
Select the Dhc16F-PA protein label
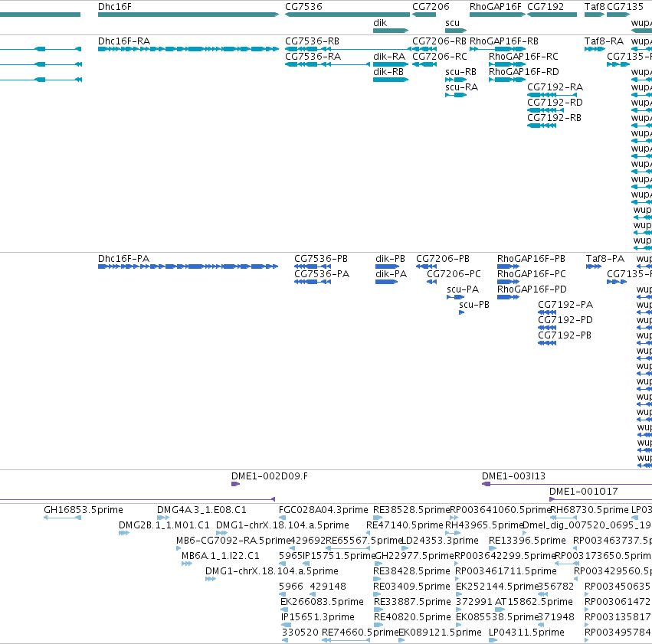click(123, 259)
